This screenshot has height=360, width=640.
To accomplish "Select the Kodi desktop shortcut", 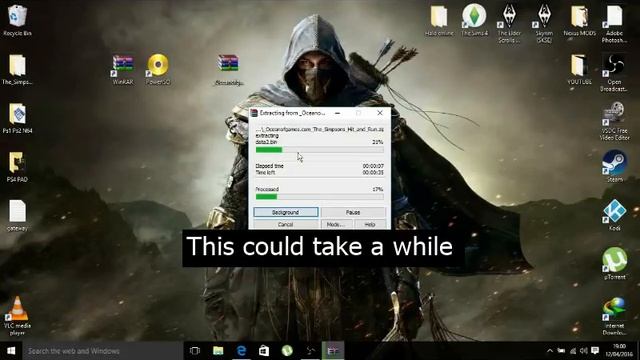I will pyautogui.click(x=614, y=216).
